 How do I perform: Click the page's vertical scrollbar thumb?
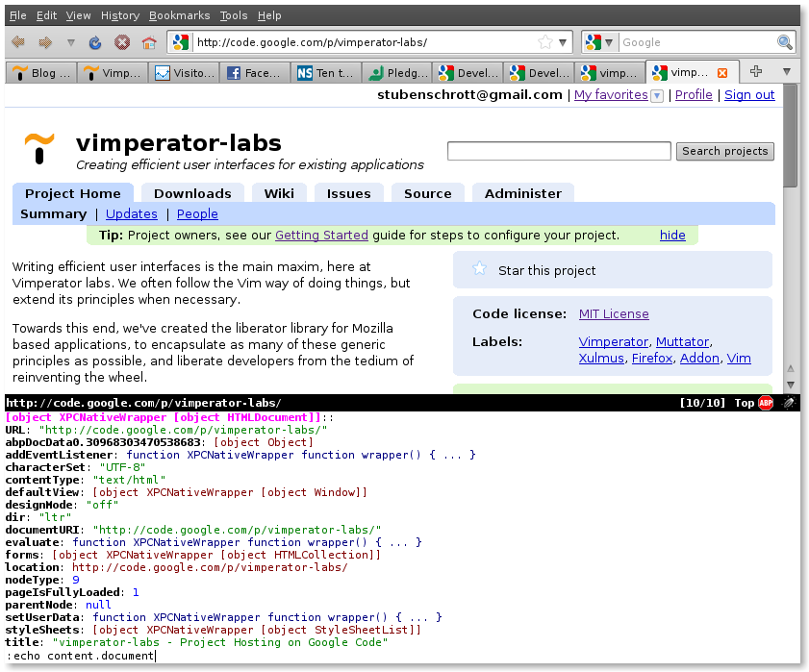tap(790, 135)
